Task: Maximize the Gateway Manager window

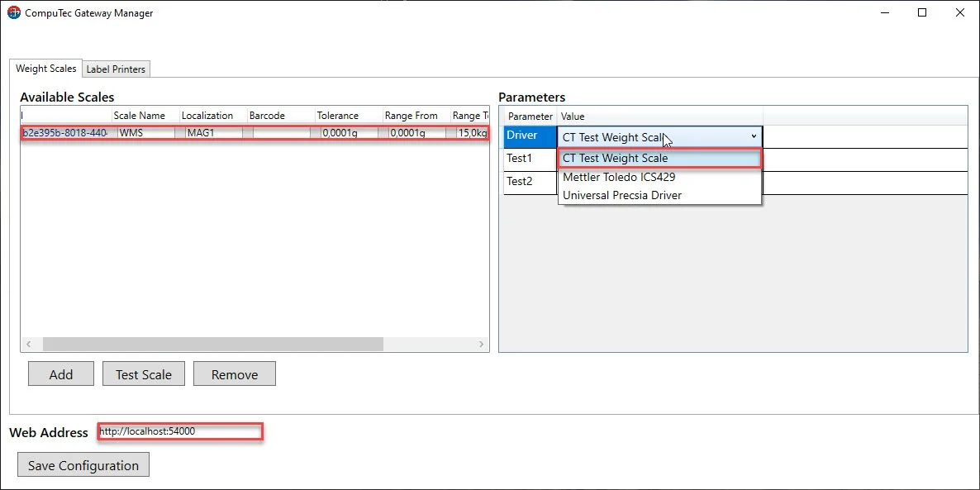Action: pyautogui.click(x=922, y=13)
